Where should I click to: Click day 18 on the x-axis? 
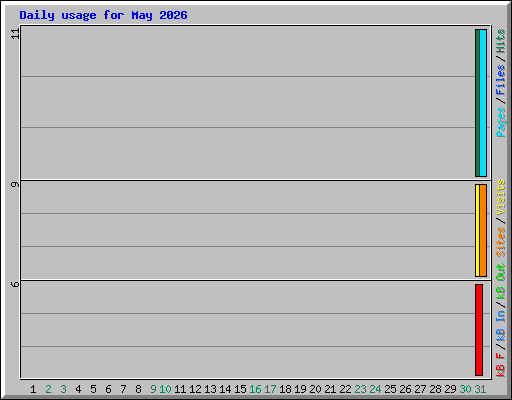point(285,389)
